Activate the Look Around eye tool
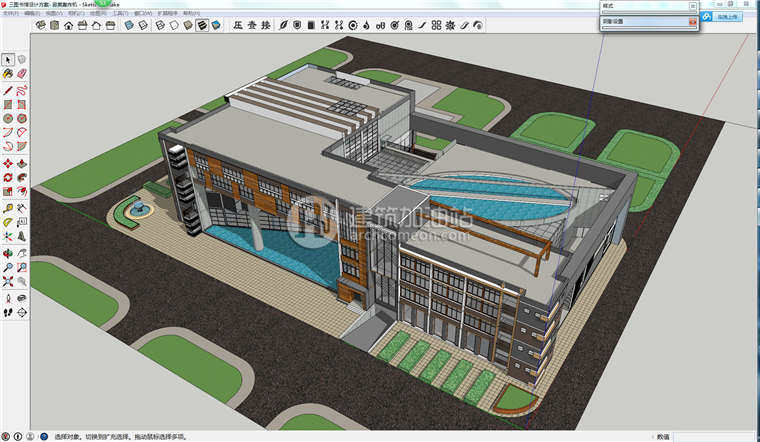Image resolution: width=760 pixels, height=442 pixels. (21, 299)
